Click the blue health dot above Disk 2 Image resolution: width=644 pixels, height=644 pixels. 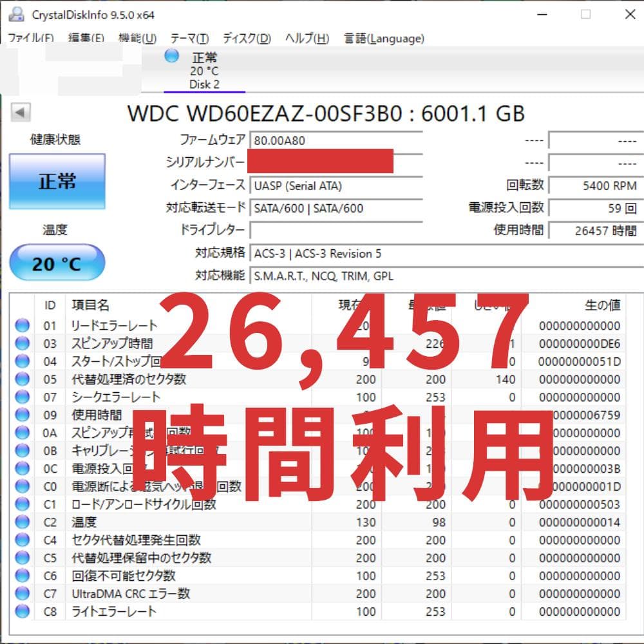(171, 57)
